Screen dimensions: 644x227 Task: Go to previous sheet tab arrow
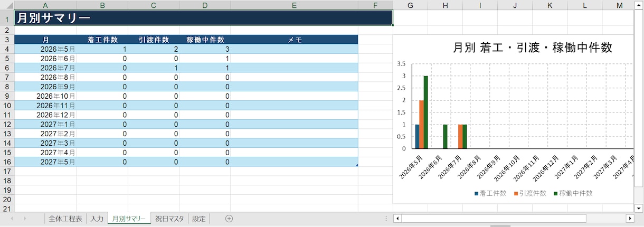(x=11, y=219)
